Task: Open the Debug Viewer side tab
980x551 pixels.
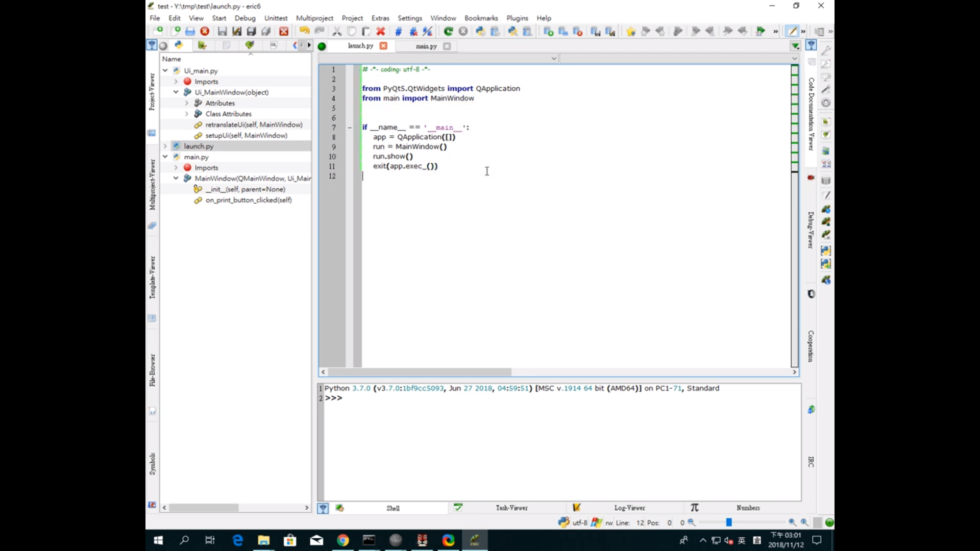Action: click(811, 230)
